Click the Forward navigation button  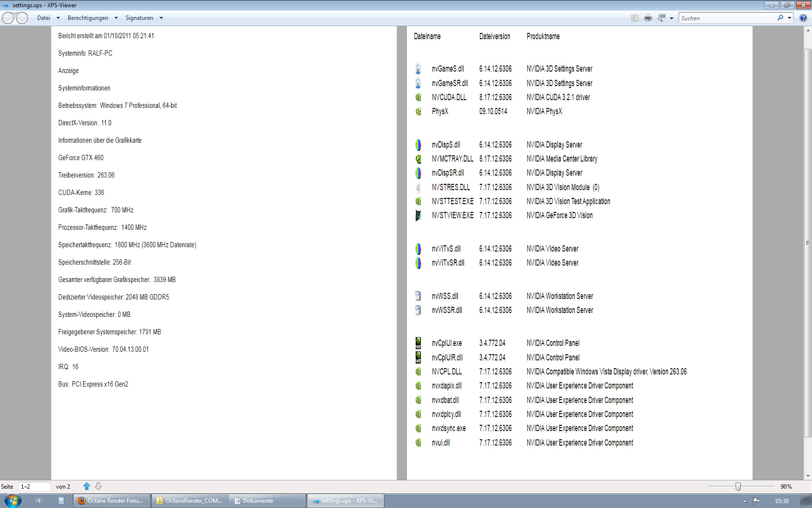22,18
